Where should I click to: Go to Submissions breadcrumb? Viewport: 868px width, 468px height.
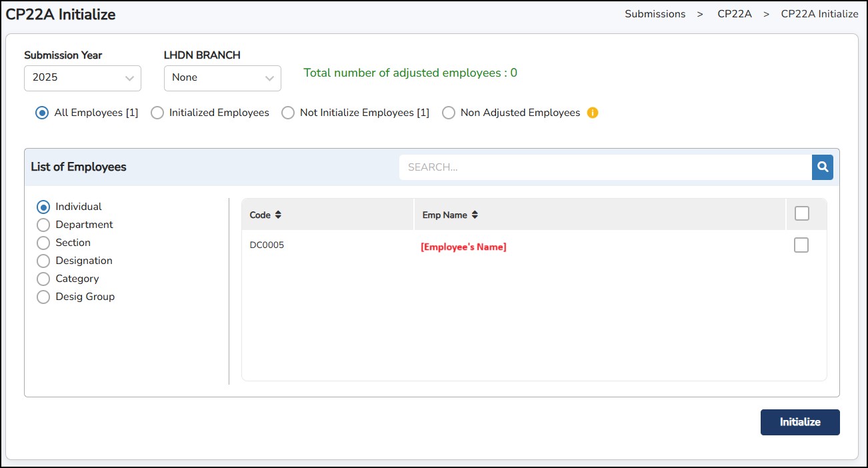pos(655,14)
